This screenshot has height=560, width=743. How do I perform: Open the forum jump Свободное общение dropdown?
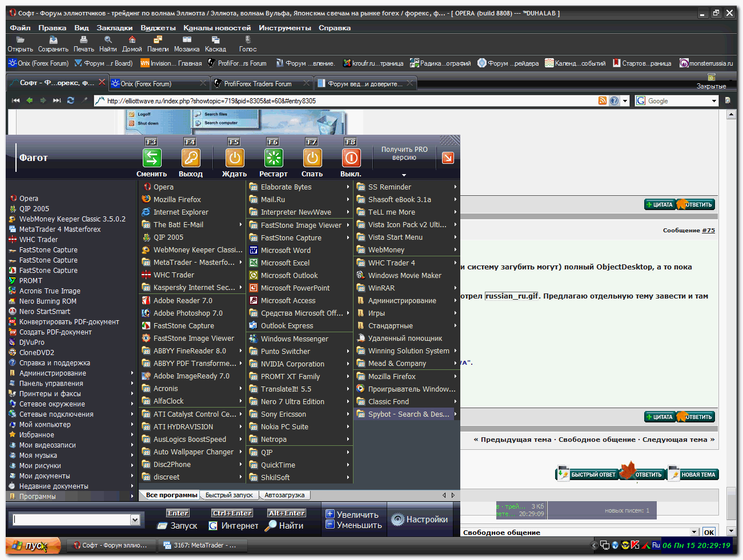click(694, 532)
